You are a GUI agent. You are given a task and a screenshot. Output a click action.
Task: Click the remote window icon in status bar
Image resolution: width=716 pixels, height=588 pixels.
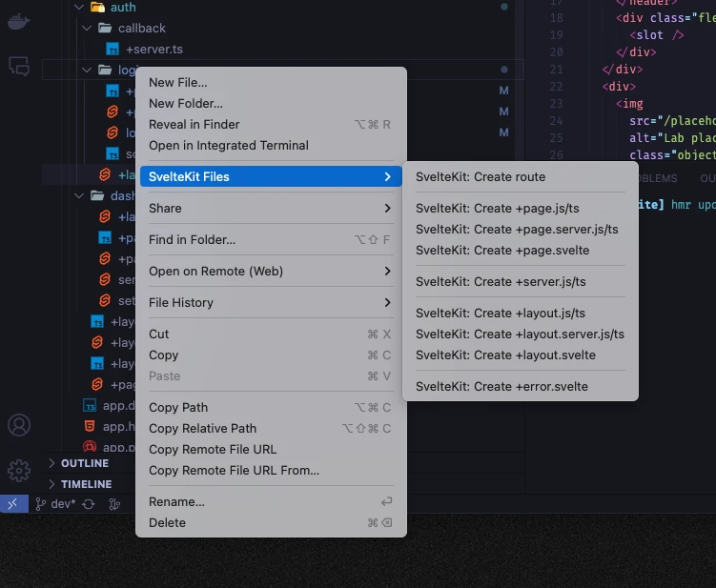[11, 504]
